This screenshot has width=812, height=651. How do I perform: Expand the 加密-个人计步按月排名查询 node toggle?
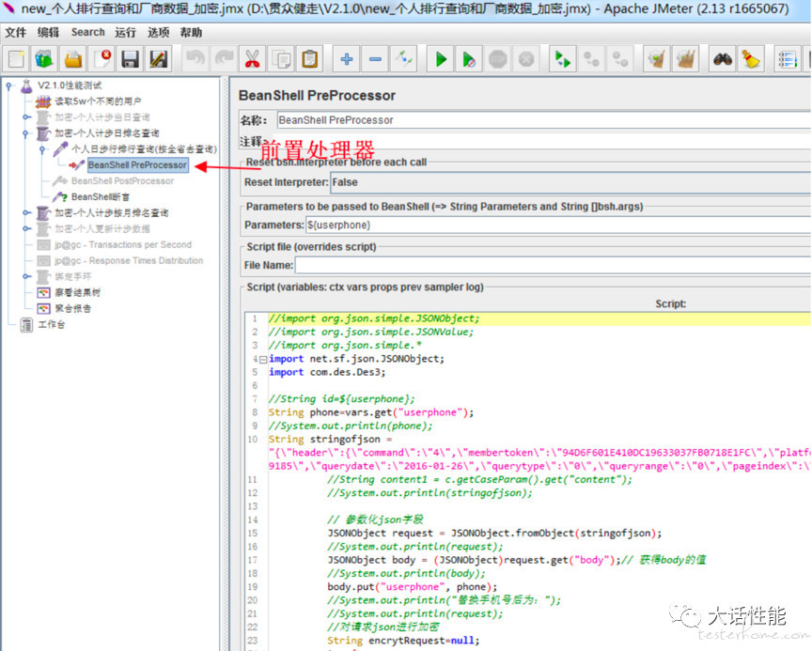[x=25, y=212]
